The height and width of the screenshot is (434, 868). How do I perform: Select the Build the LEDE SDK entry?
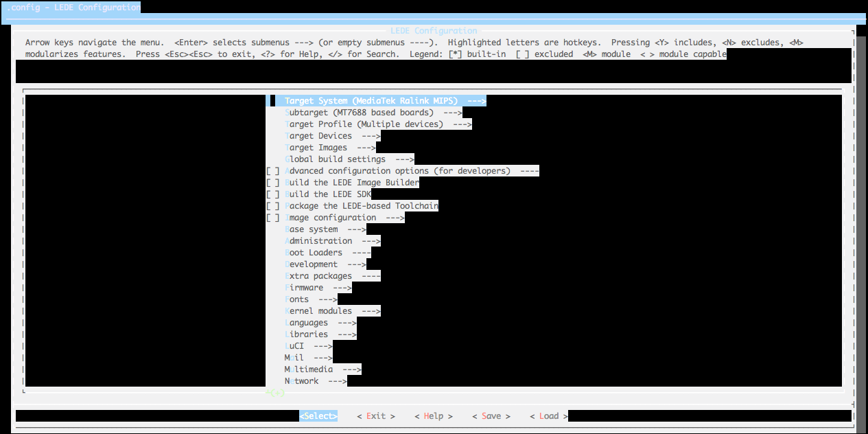point(327,194)
